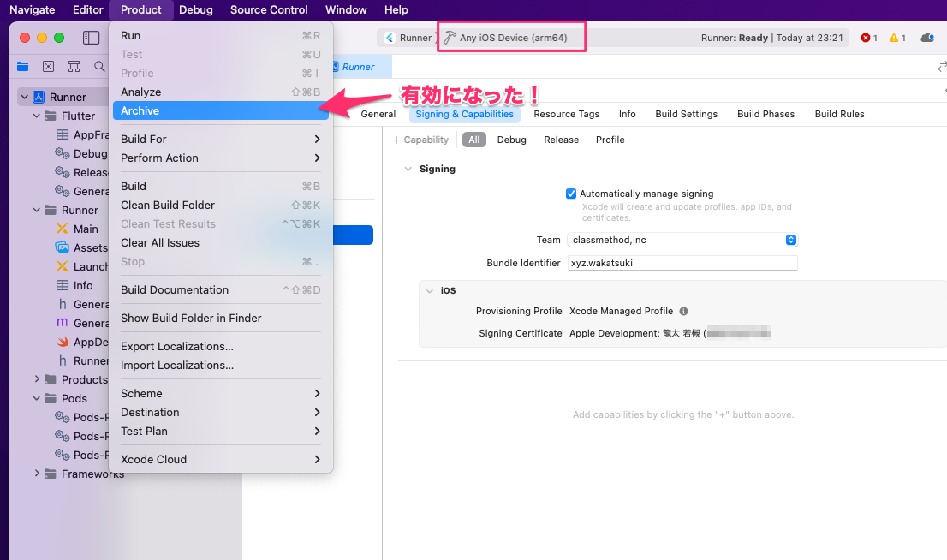
Task: Click the Products folder icon
Action: coord(51,379)
